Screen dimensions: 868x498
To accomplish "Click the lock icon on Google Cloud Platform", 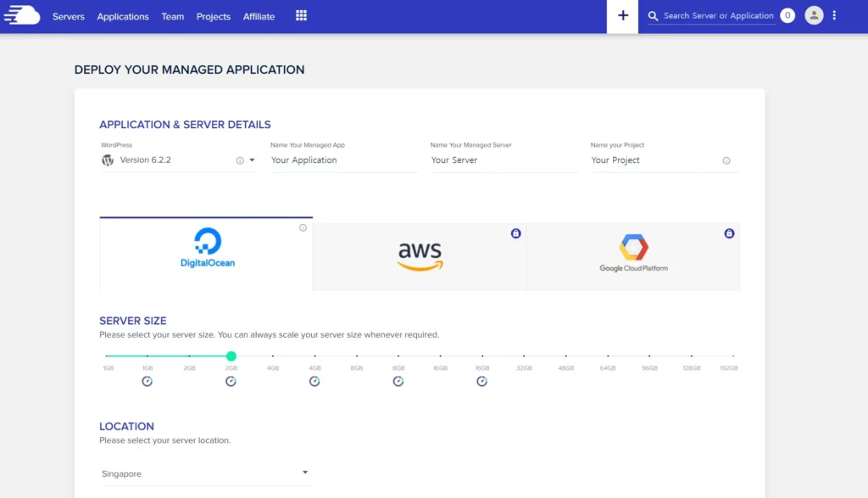I will coord(729,233).
